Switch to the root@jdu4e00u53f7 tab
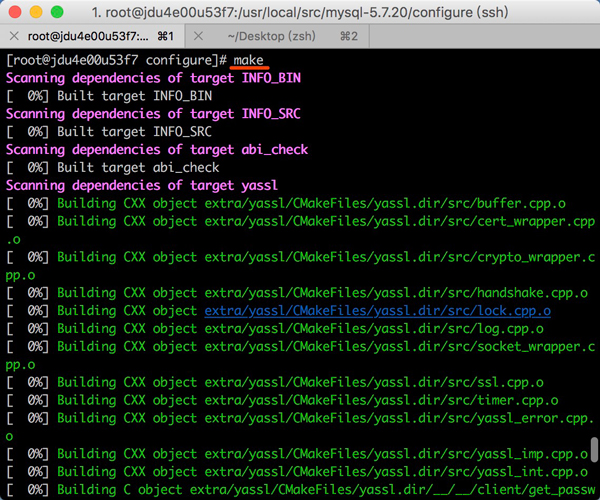The image size is (600, 500). coord(92,36)
